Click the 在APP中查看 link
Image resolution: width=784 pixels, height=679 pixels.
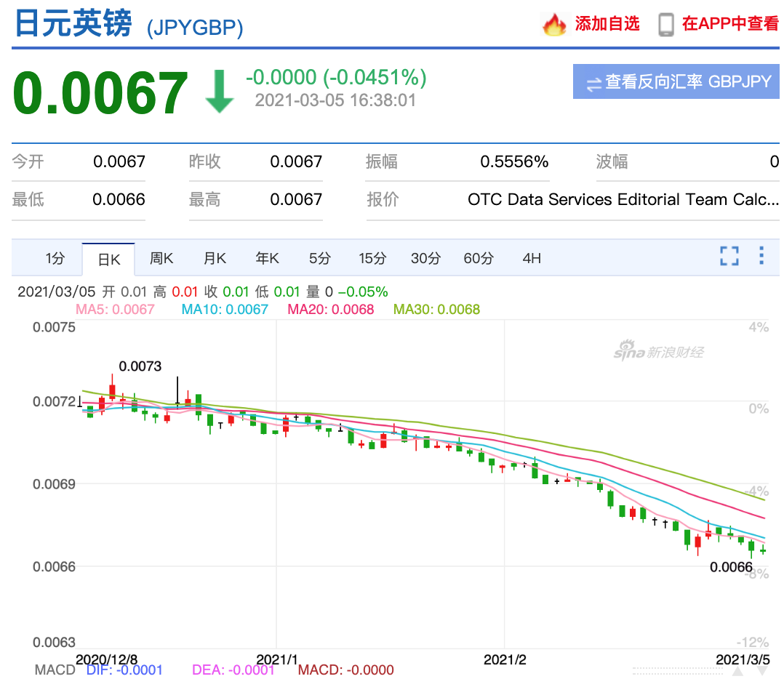(x=730, y=24)
